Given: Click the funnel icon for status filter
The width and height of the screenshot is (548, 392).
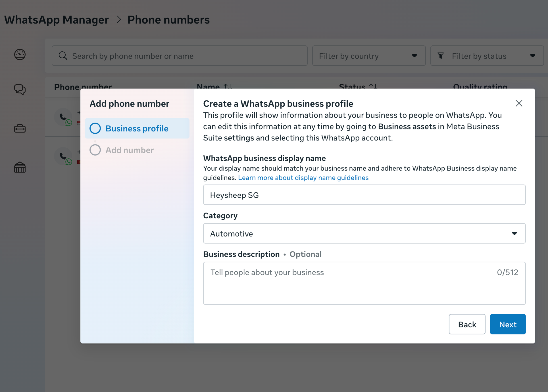Looking at the screenshot, I should coord(441,56).
